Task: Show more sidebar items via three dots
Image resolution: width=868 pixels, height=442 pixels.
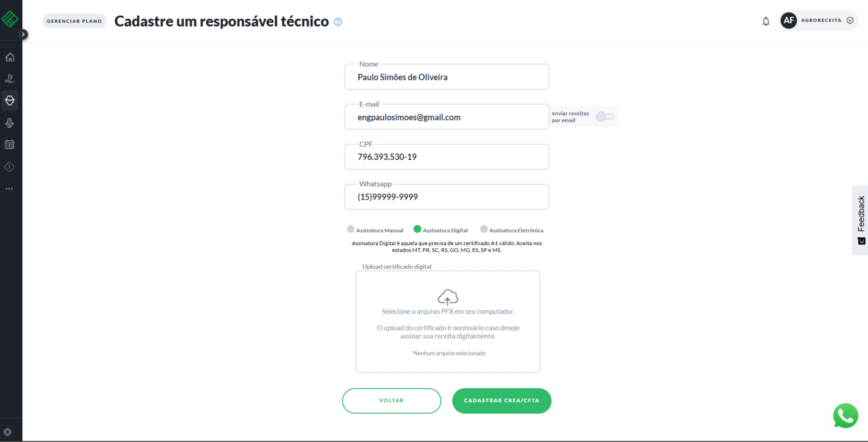Action: click(10, 189)
